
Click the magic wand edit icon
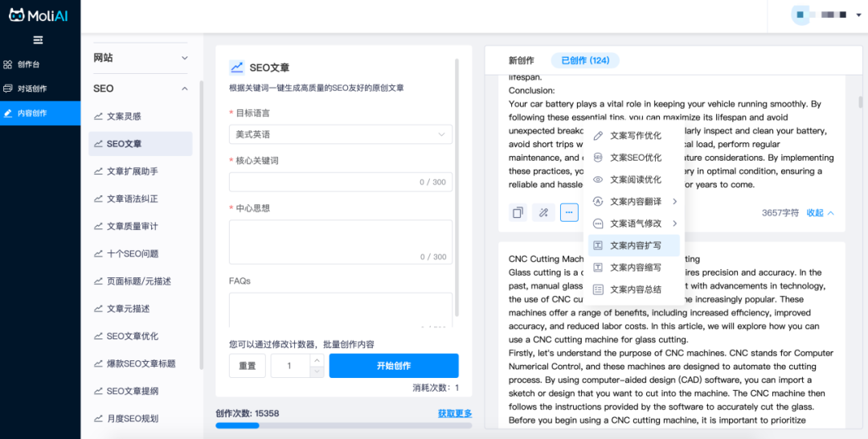544,212
